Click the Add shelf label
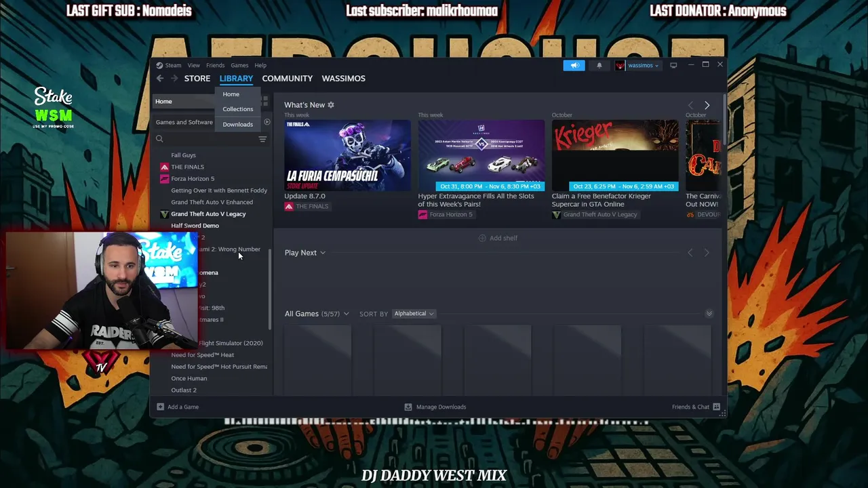The width and height of the screenshot is (868, 488). tap(503, 238)
